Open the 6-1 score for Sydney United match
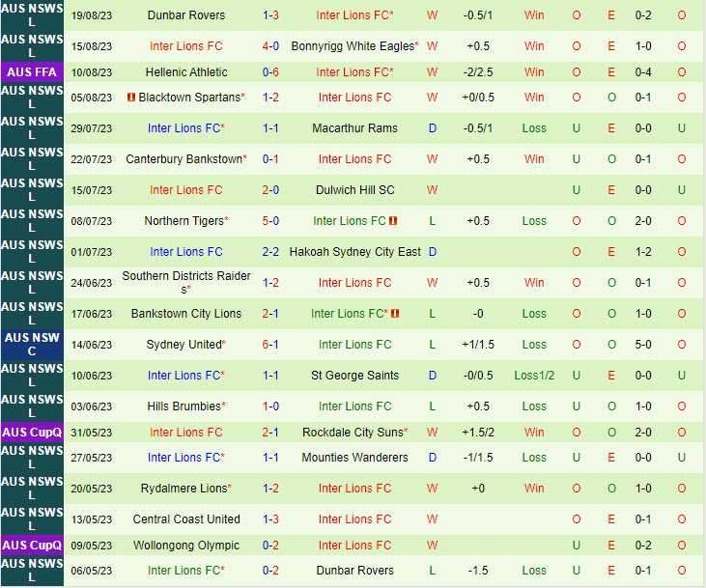 270,345
